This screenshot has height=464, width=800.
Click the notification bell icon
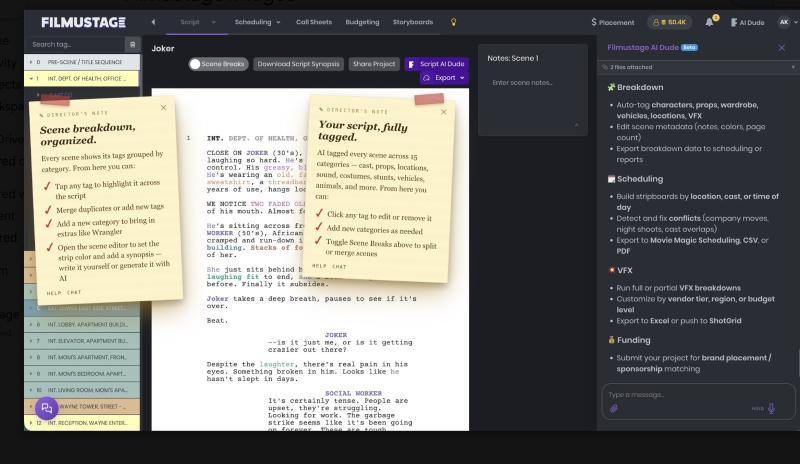709,22
